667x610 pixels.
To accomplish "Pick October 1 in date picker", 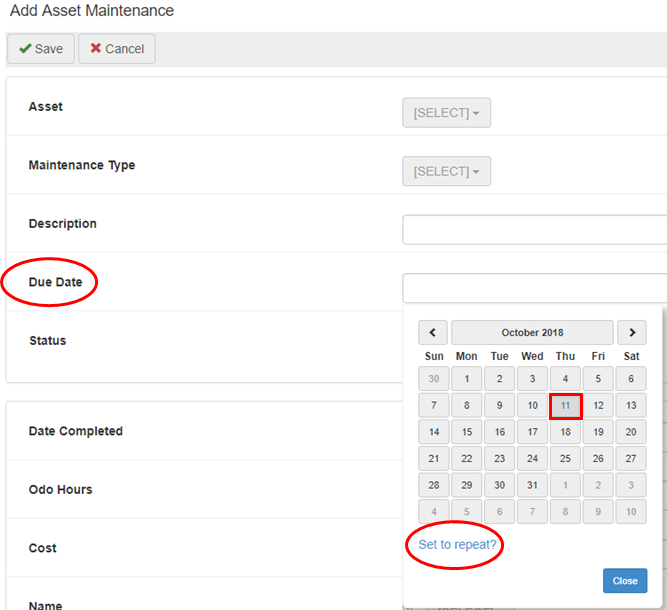I will point(466,379).
